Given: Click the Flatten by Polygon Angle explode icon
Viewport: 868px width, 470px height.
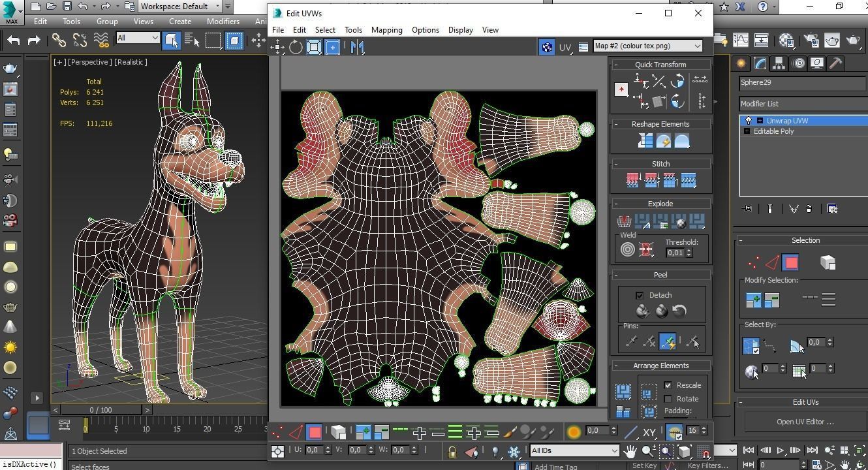Looking at the screenshot, I should click(643, 222).
